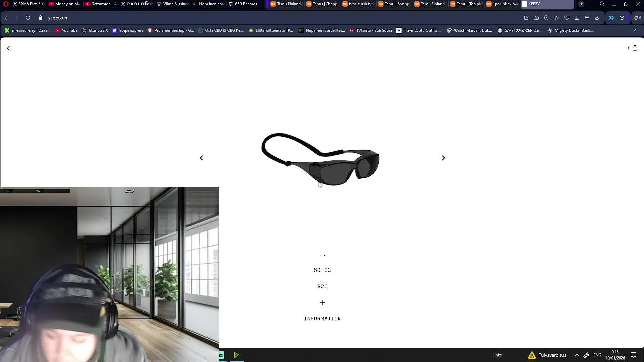Open the Stripe Express bookmark
644x362 pixels.
pyautogui.click(x=128, y=30)
